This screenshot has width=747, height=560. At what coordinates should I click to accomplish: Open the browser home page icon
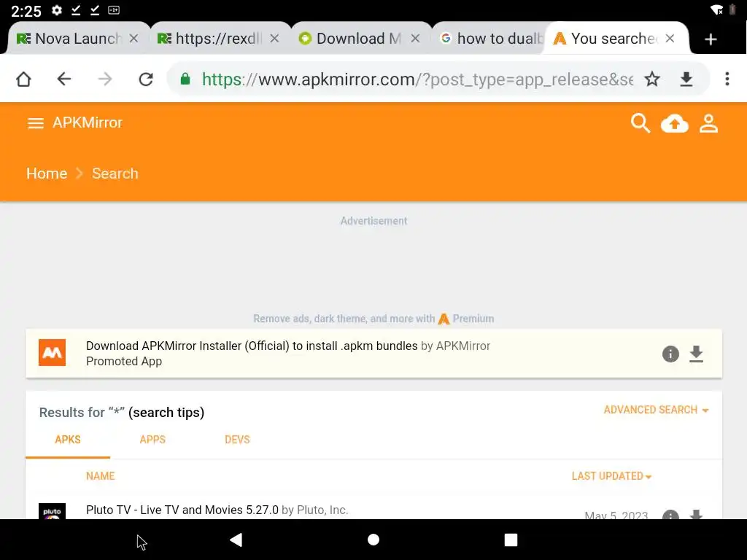click(x=23, y=79)
